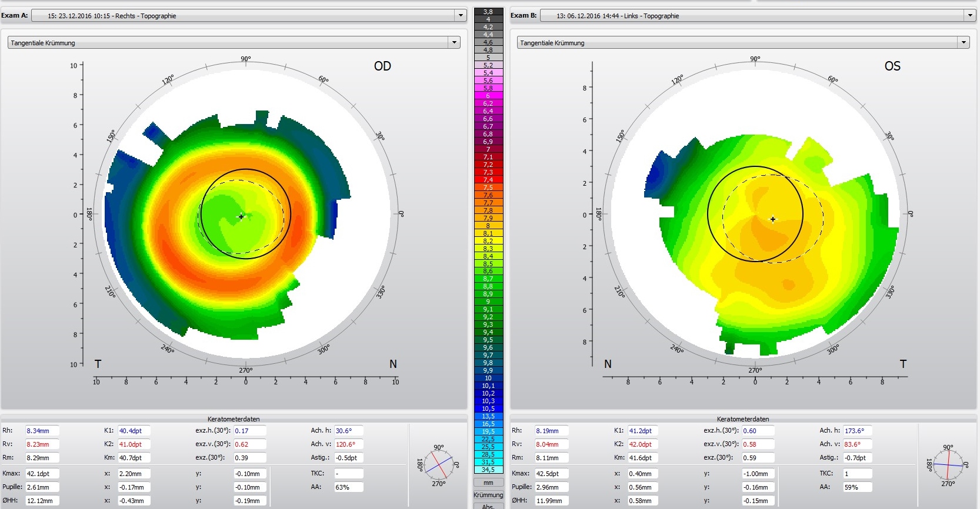Image resolution: width=980 pixels, height=509 pixels.
Task: Select the 8 swatch on color scale
Action: click(488, 226)
